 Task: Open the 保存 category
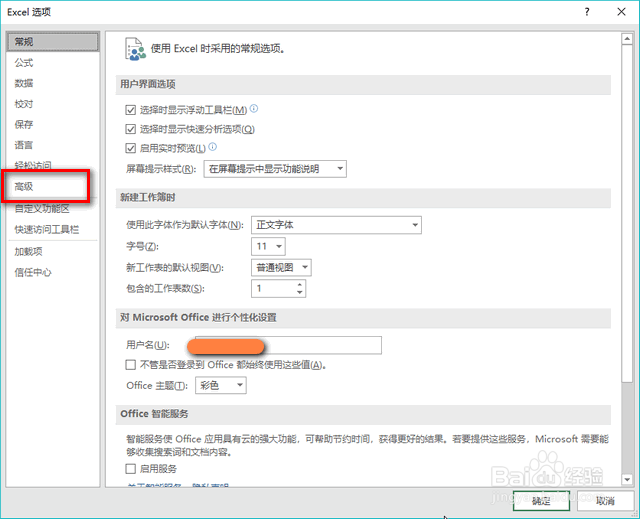coord(53,124)
